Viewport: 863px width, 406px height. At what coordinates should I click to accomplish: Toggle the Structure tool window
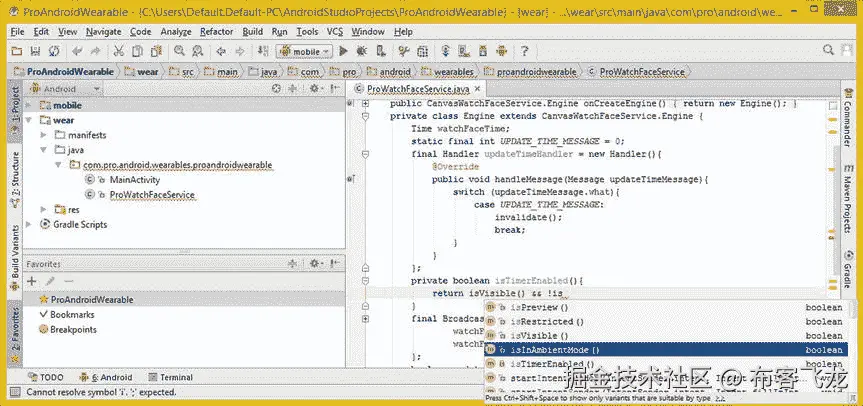(x=15, y=178)
